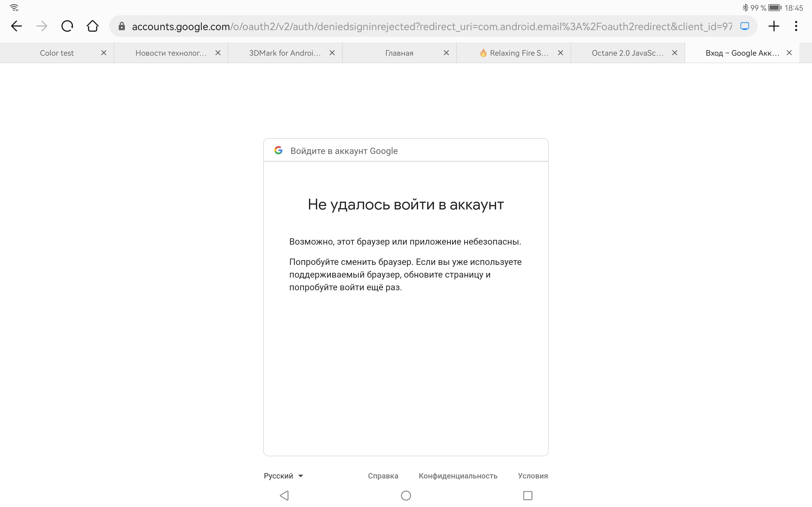Click the padlock site security icon

pyautogui.click(x=122, y=26)
